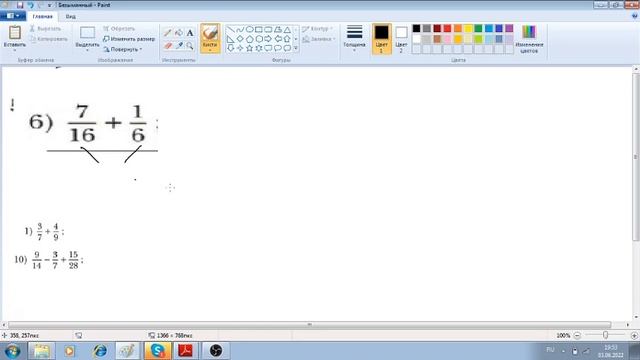Open the Rotate (Повернуть) dropdown
The height and width of the screenshot is (360, 640).
point(122,49)
